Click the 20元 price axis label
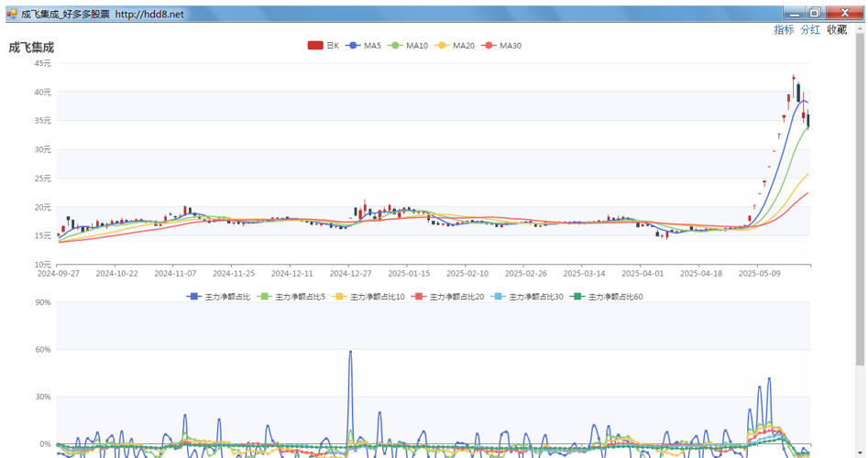Viewport: 868px width, 458px height. [x=43, y=207]
